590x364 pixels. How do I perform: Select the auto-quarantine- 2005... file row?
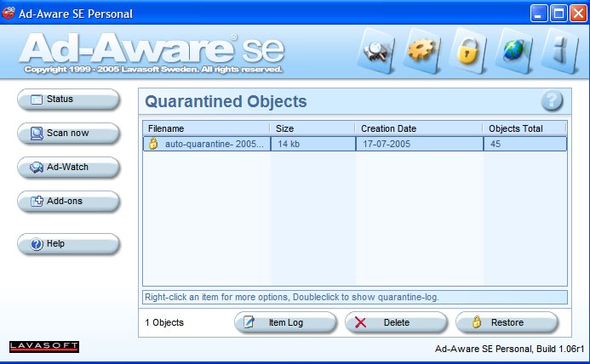pos(355,144)
